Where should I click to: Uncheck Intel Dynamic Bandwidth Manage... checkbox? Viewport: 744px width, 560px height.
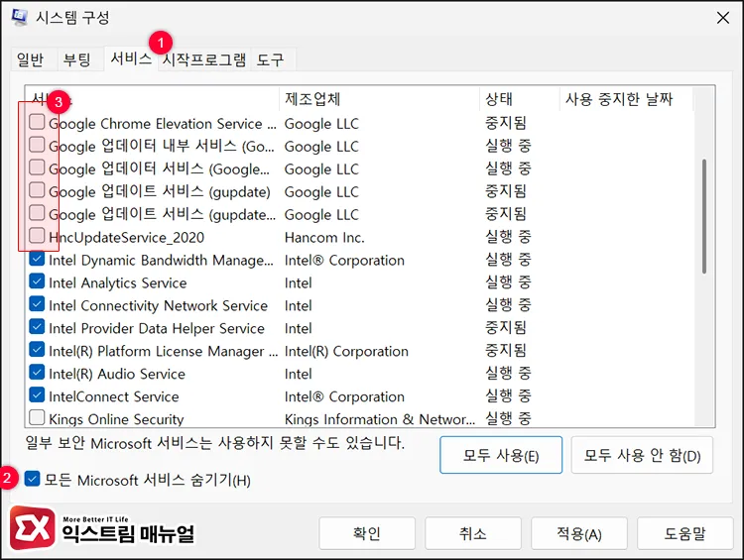click(37, 259)
